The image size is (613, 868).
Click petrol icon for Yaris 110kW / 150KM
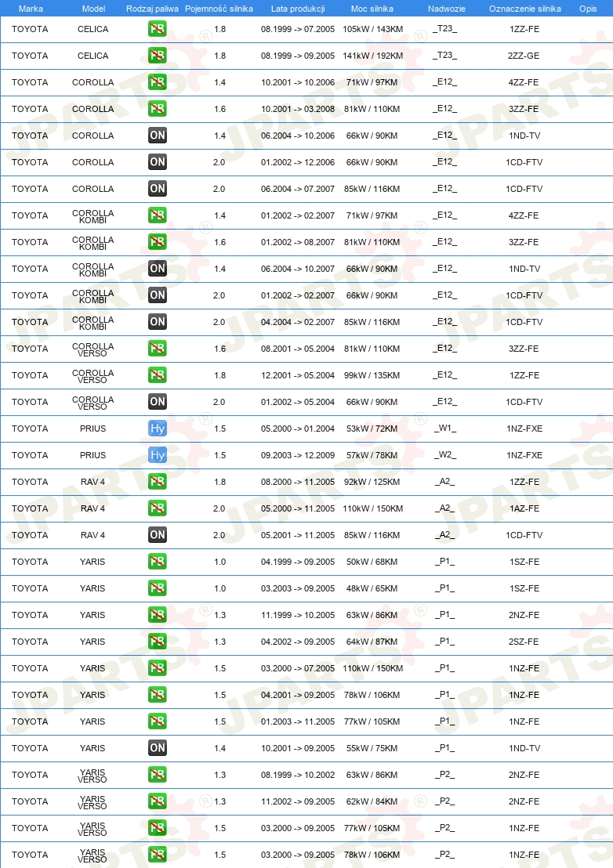pyautogui.click(x=158, y=668)
